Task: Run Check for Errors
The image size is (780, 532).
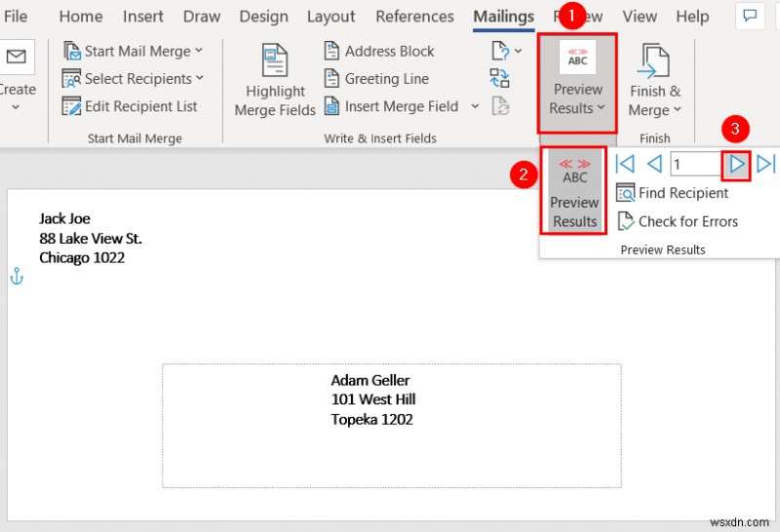Action: pos(677,221)
